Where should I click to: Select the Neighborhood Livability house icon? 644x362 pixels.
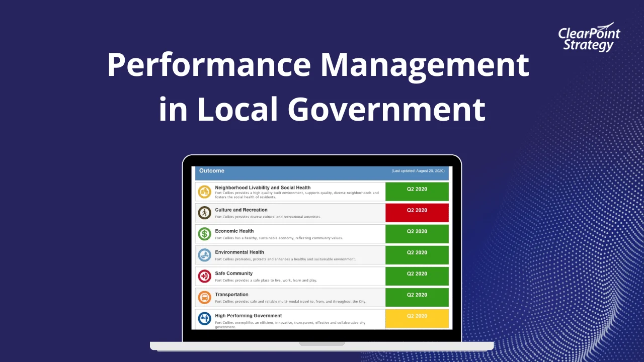coord(204,191)
